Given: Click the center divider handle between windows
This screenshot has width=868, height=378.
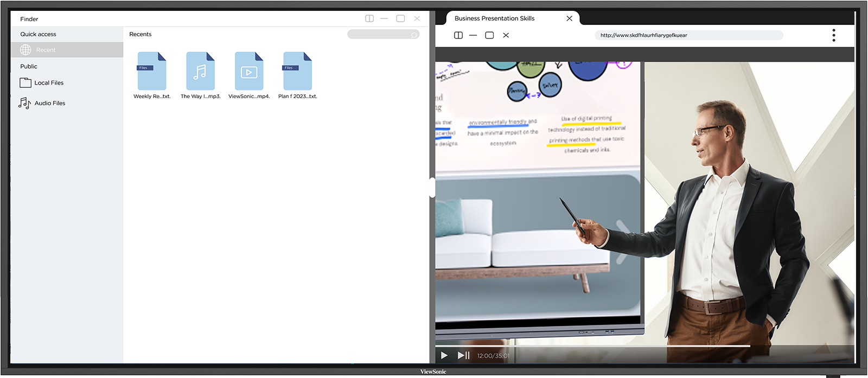Looking at the screenshot, I should [x=432, y=188].
